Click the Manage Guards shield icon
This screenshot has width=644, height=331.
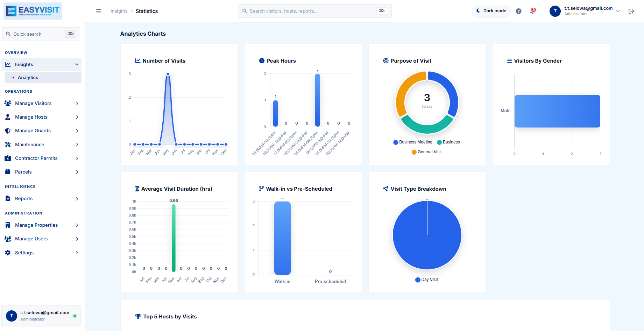pyautogui.click(x=8, y=131)
